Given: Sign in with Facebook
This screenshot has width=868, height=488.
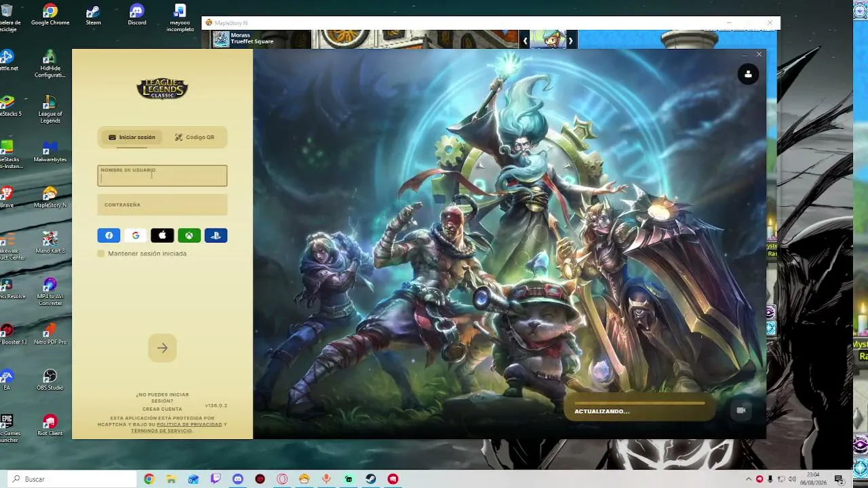Looking at the screenshot, I should click(x=108, y=235).
